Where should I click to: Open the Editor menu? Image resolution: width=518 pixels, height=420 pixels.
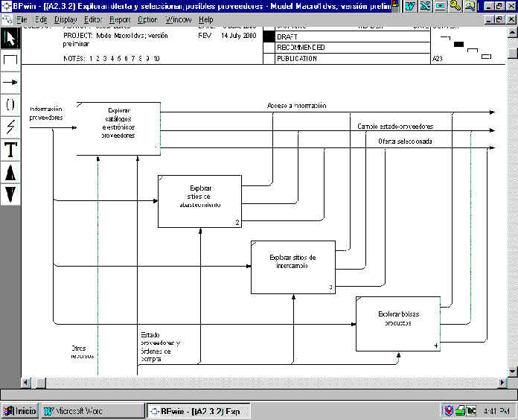pos(93,20)
